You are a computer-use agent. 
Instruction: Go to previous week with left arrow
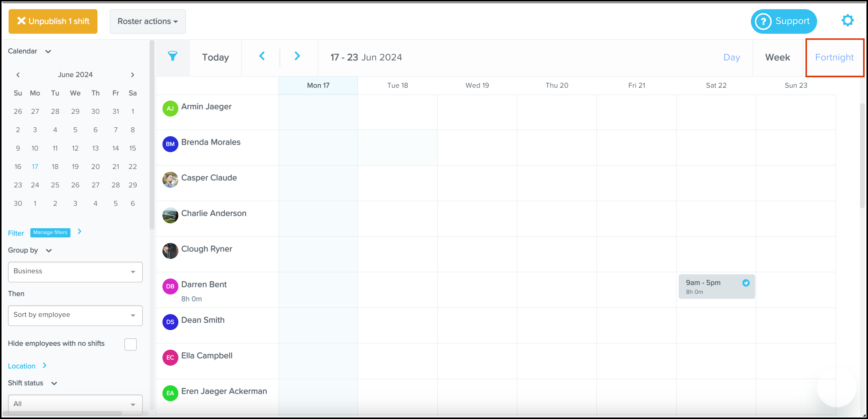(262, 56)
